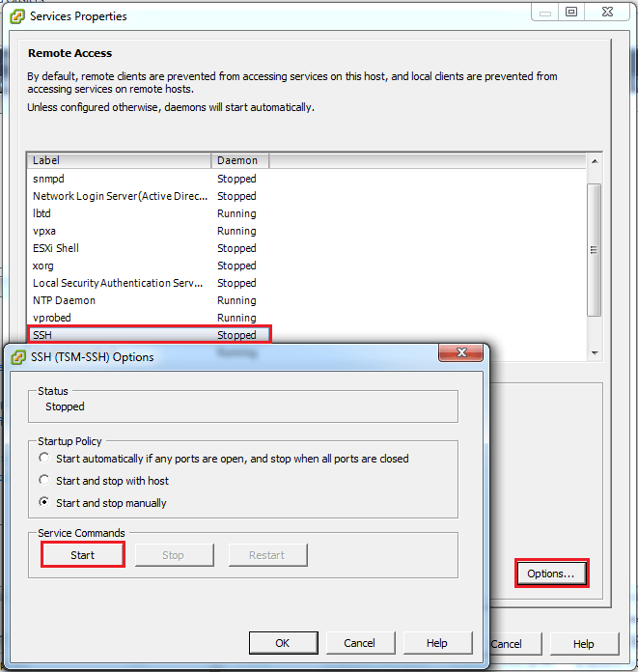Choose 'Start and stop manually' radio button
Viewport: 638px width, 672px height.
(44, 502)
